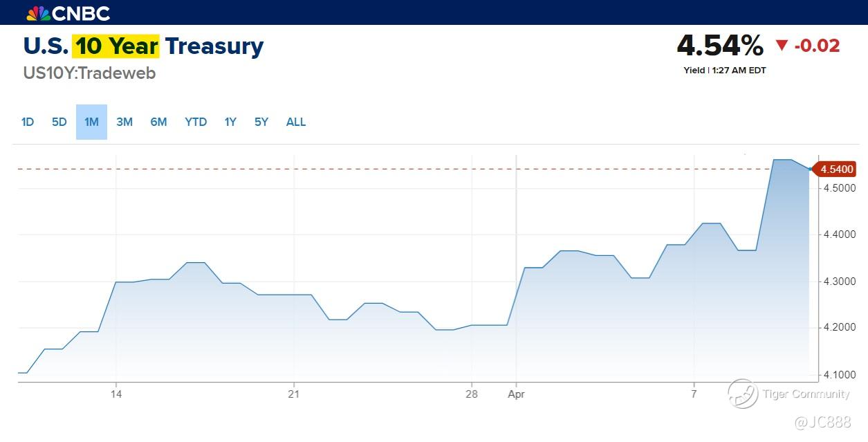Show ALL historical data range
Screen dimensions: 868x442
tap(296, 122)
